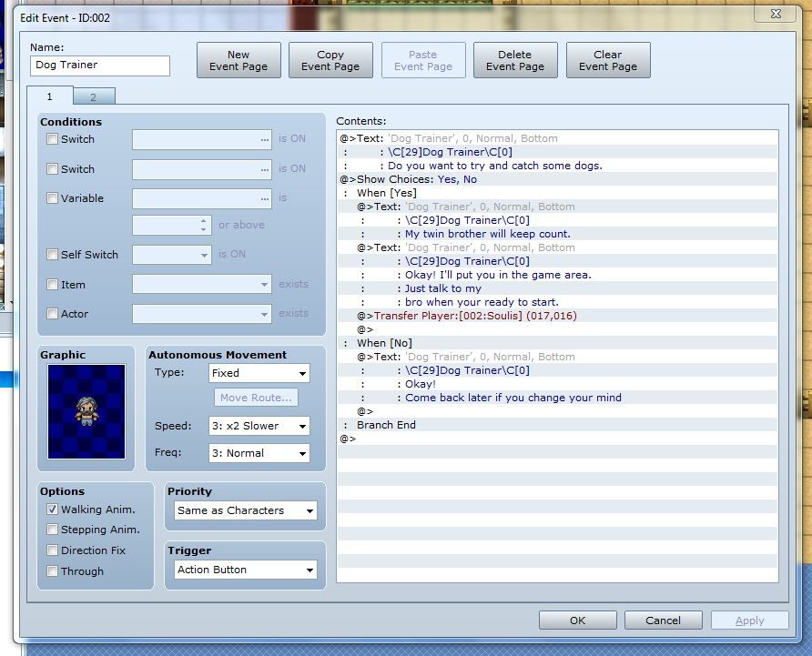Confirm changes with the OK button
The height and width of the screenshot is (656, 812).
(x=577, y=621)
